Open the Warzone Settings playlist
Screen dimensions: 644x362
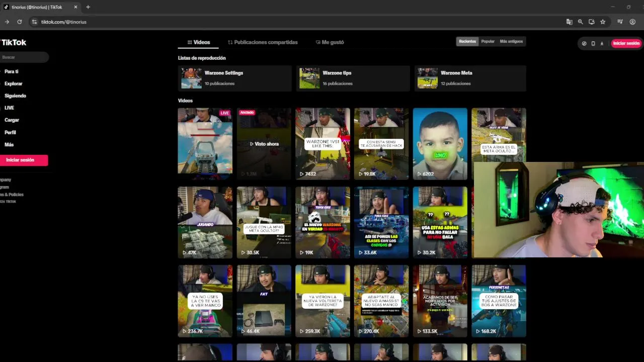tap(234, 78)
